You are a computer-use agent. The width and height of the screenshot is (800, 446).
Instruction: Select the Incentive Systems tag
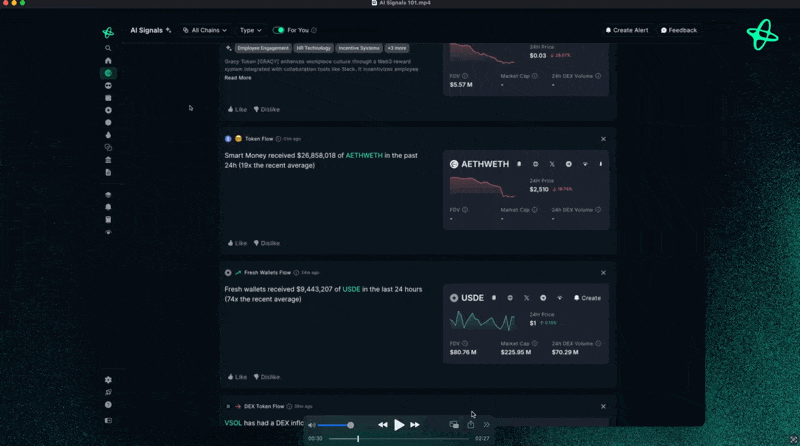point(359,48)
